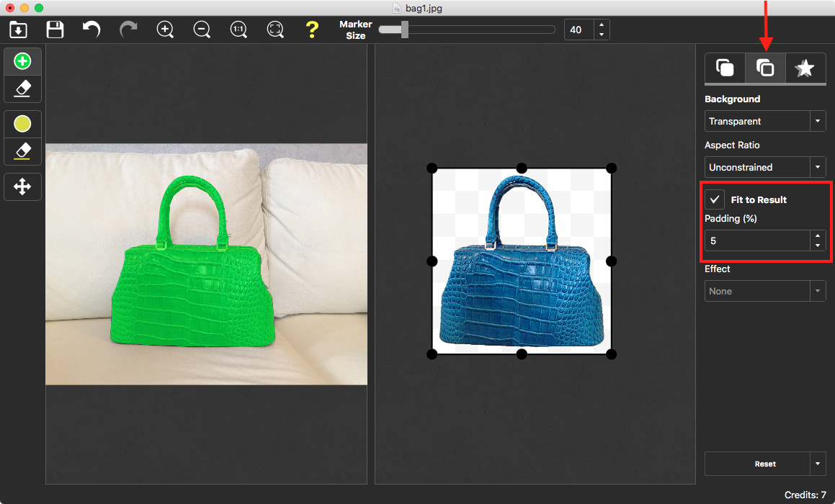Select the yellow circle marker tool

(x=22, y=125)
